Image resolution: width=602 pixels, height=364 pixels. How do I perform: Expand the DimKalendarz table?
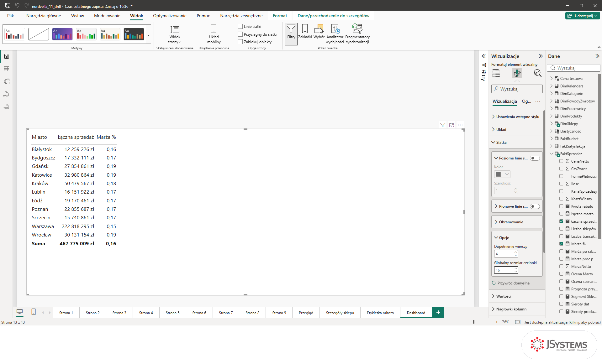[x=552, y=86]
